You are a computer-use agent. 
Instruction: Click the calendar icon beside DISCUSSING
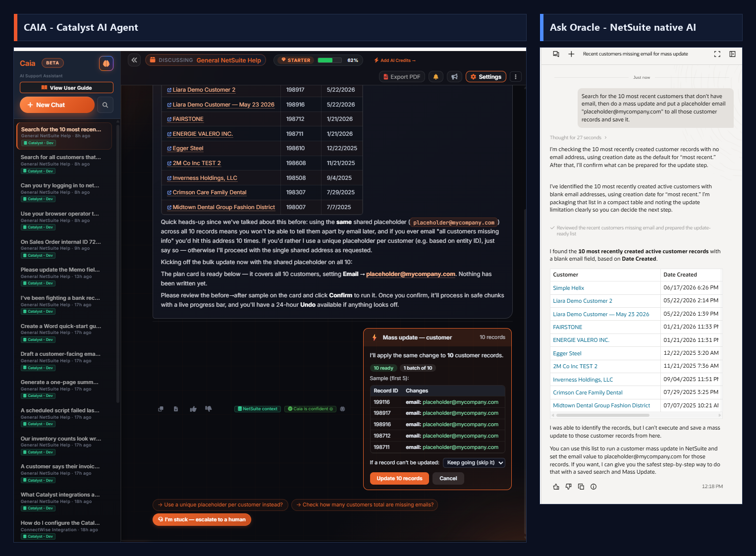[153, 60]
